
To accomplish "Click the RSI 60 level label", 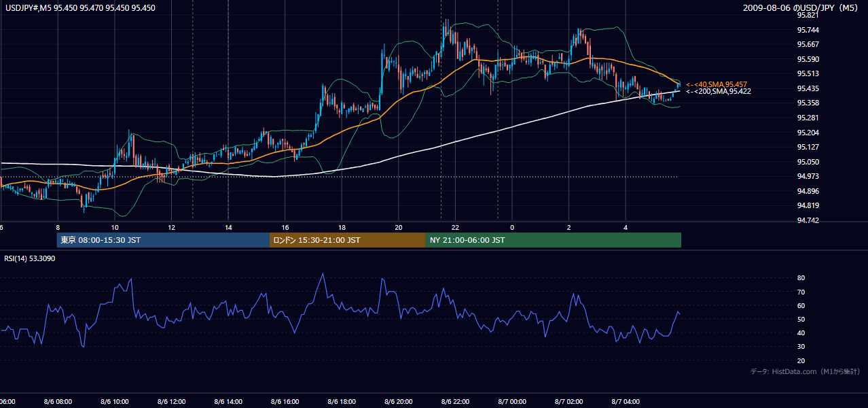I will pos(801,305).
